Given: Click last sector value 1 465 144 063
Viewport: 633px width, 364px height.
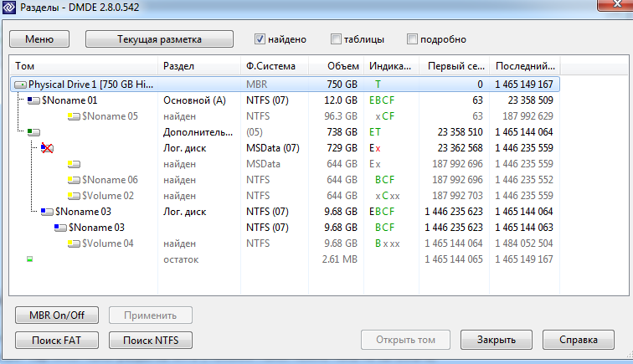Looking at the screenshot, I should click(x=524, y=228).
